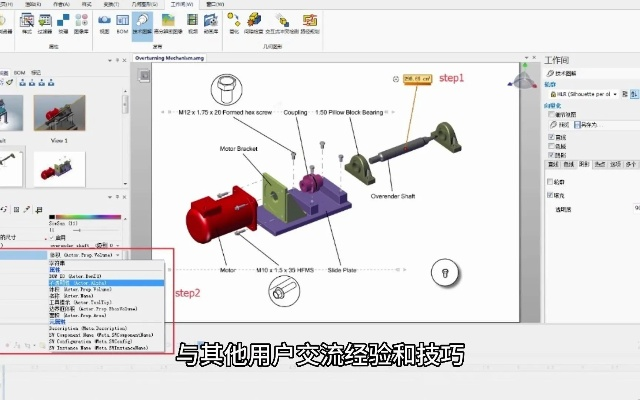Open the Transform (变换) ribbon tab

click(111, 4)
